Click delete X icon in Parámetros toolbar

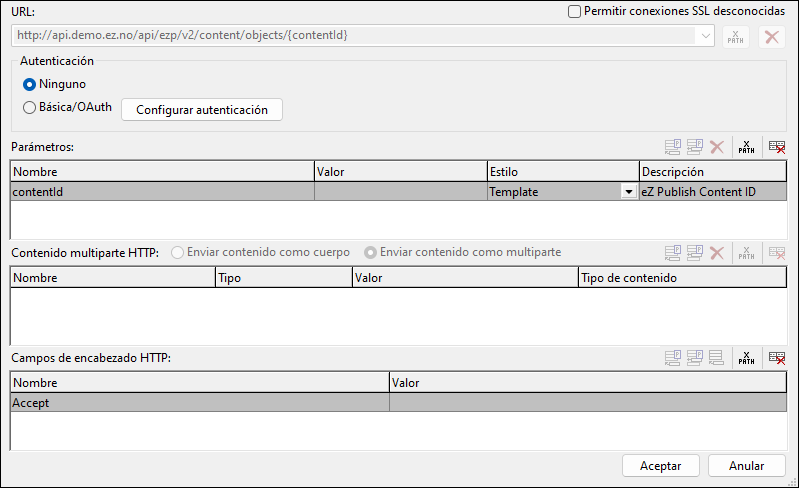(717, 147)
